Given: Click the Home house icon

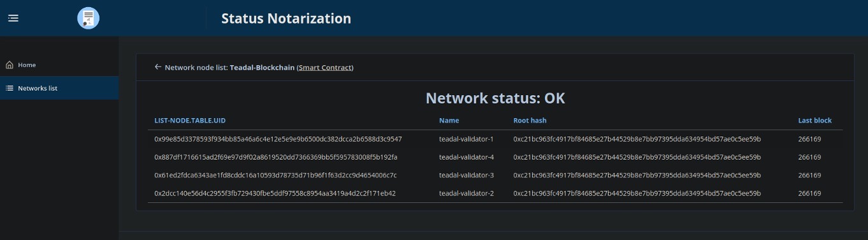Looking at the screenshot, I should pyautogui.click(x=10, y=65).
